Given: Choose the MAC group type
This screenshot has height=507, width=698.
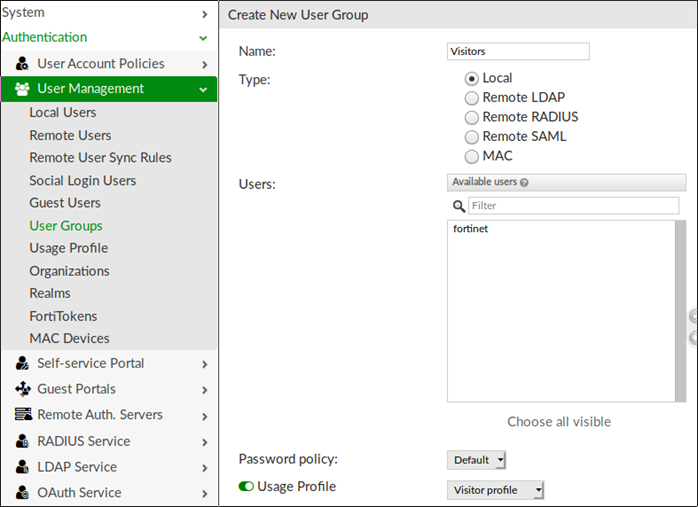Looking at the screenshot, I should click(x=472, y=156).
